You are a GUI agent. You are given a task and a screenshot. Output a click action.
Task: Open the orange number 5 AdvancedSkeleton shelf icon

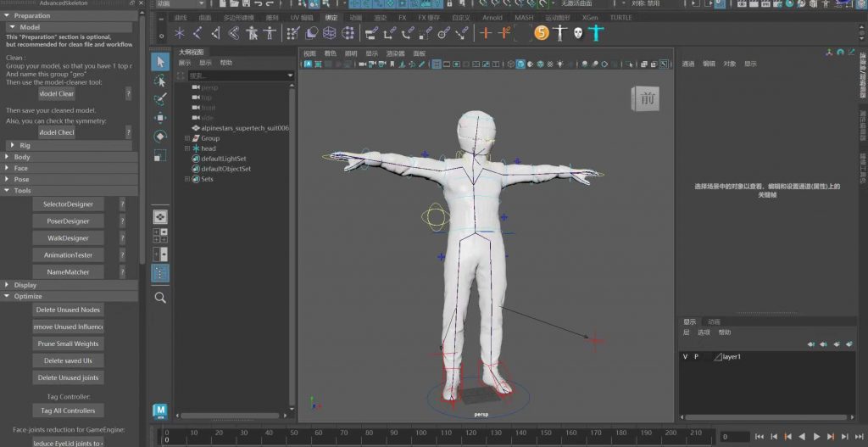coord(542,33)
